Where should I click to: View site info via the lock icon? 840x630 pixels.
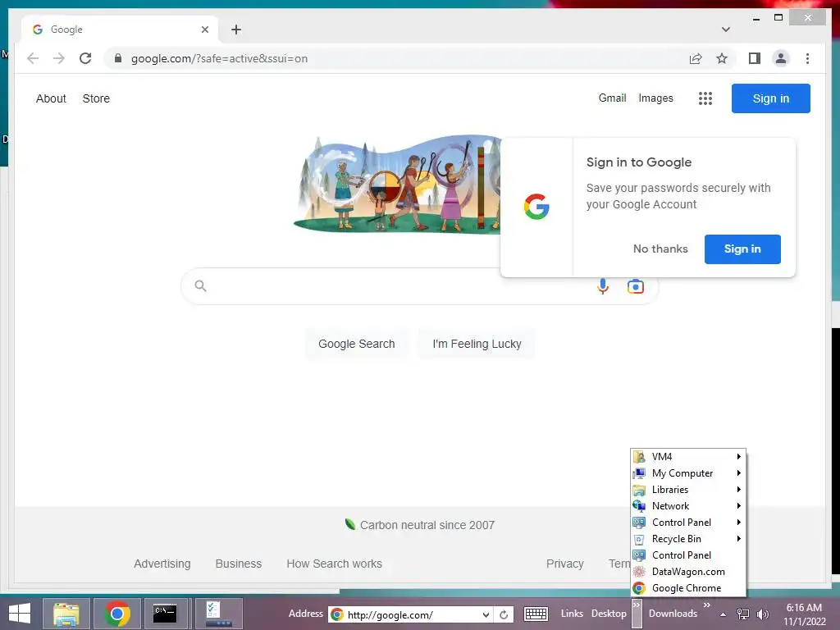coord(118,58)
